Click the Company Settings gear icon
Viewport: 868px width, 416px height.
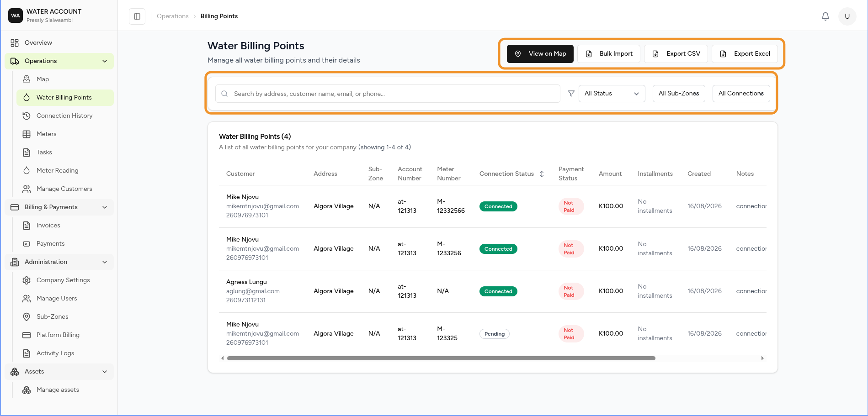point(27,280)
